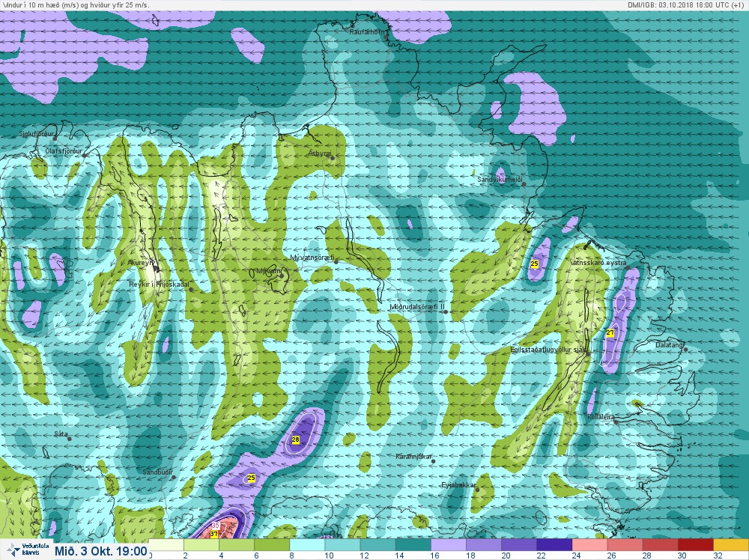Pick the 28–30 m/s red legend swatch
Image resolution: width=749 pixels, height=560 pixels.
[x=661, y=545]
